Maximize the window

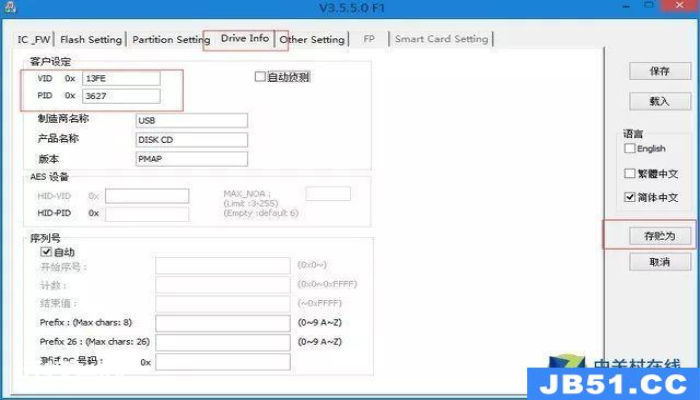coord(649,5)
